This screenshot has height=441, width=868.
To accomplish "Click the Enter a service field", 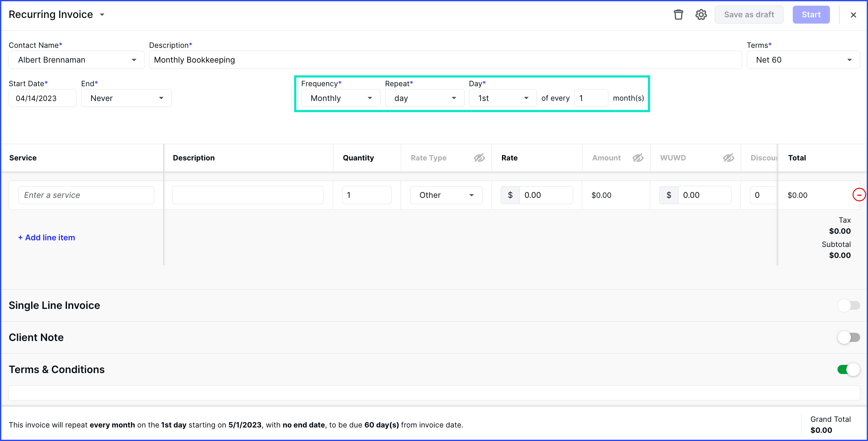I will pyautogui.click(x=86, y=195).
